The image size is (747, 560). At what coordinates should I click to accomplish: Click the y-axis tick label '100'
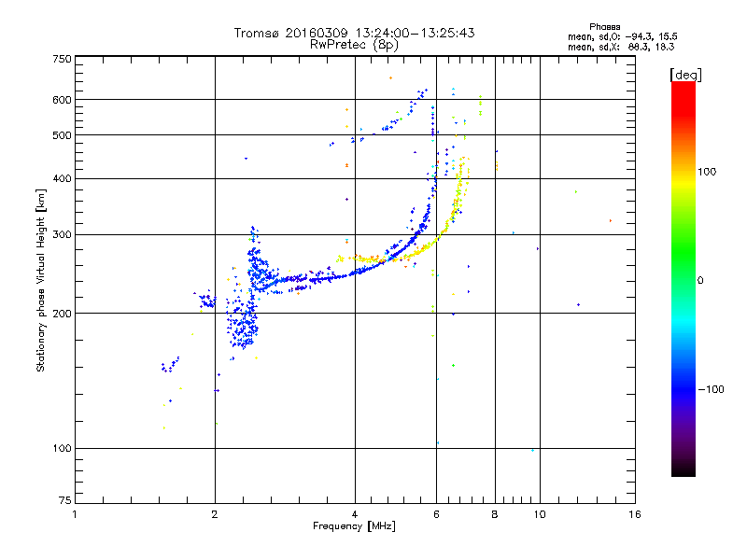tap(63, 449)
